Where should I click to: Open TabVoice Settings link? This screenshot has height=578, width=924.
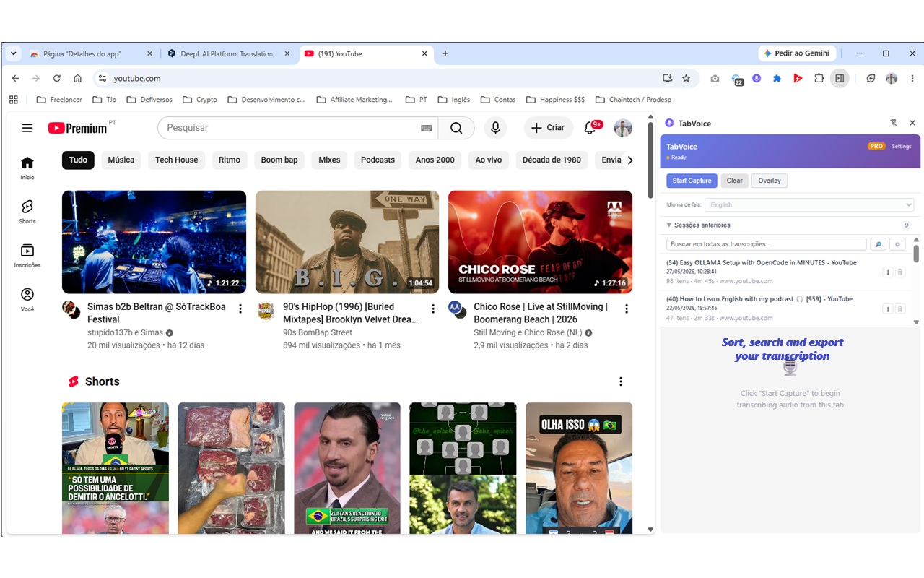(x=902, y=147)
